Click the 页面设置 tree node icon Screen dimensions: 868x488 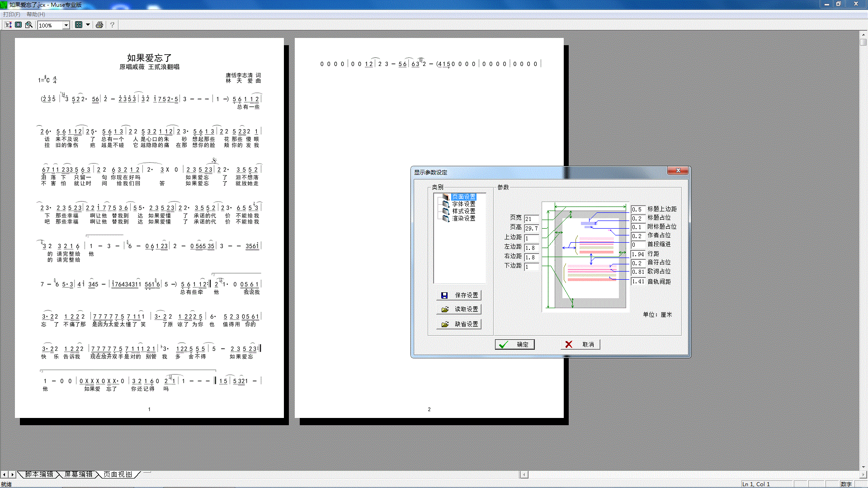coord(446,197)
